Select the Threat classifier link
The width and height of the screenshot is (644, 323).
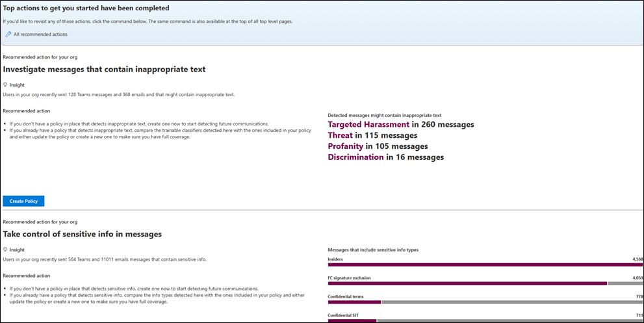pyautogui.click(x=340, y=135)
